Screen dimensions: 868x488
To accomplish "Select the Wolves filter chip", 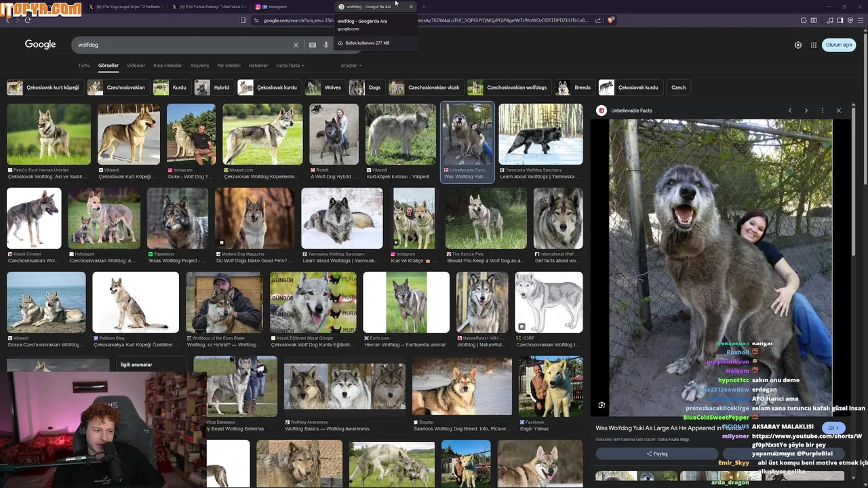I will [x=324, y=87].
